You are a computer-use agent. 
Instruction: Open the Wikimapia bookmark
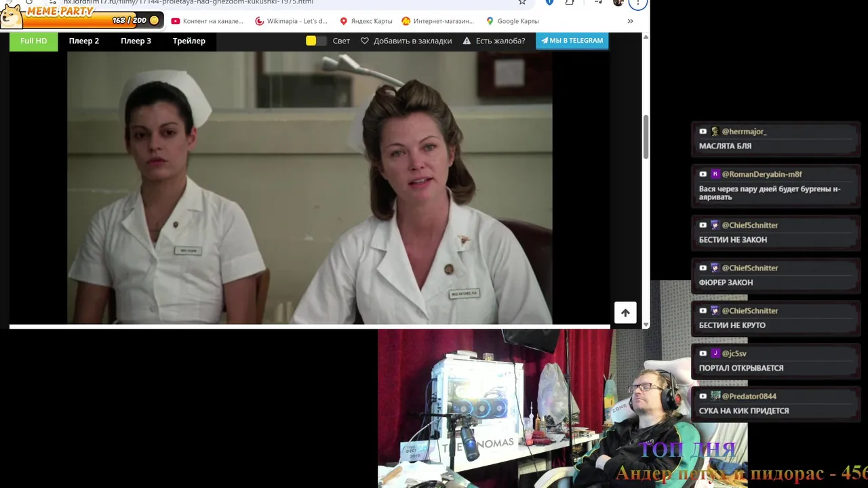coord(291,21)
